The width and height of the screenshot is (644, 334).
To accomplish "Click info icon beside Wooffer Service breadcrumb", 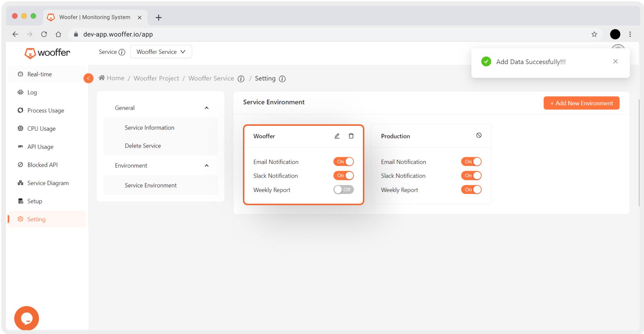I will pyautogui.click(x=241, y=79).
